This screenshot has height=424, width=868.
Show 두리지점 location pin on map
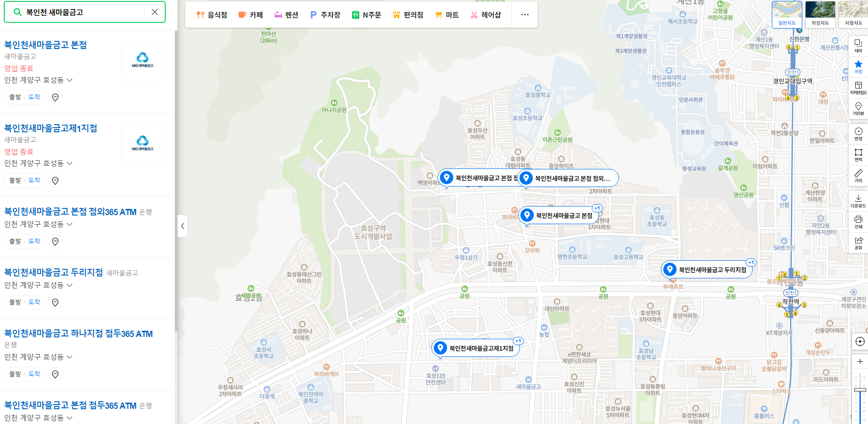pyautogui.click(x=55, y=303)
